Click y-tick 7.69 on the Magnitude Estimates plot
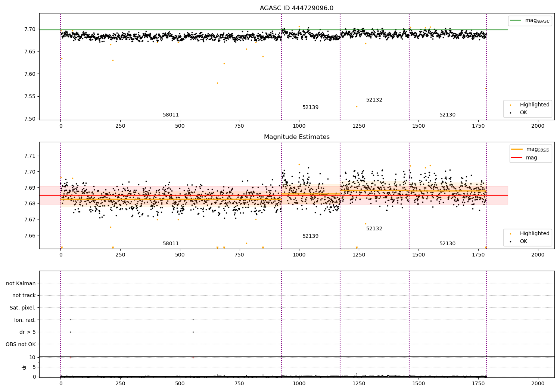Image resolution: width=560 pixels, height=392 pixels. click(x=29, y=188)
